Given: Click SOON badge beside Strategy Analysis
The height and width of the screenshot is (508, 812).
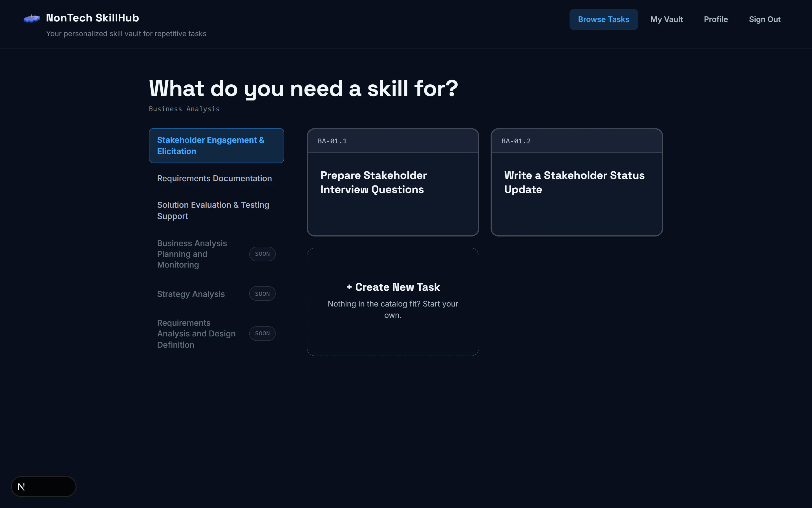Looking at the screenshot, I should (262, 294).
